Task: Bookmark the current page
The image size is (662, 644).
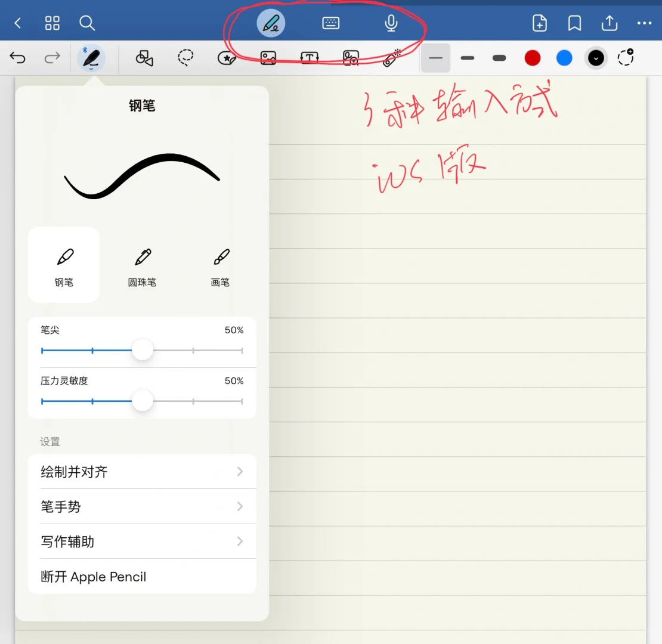Action: tap(574, 23)
